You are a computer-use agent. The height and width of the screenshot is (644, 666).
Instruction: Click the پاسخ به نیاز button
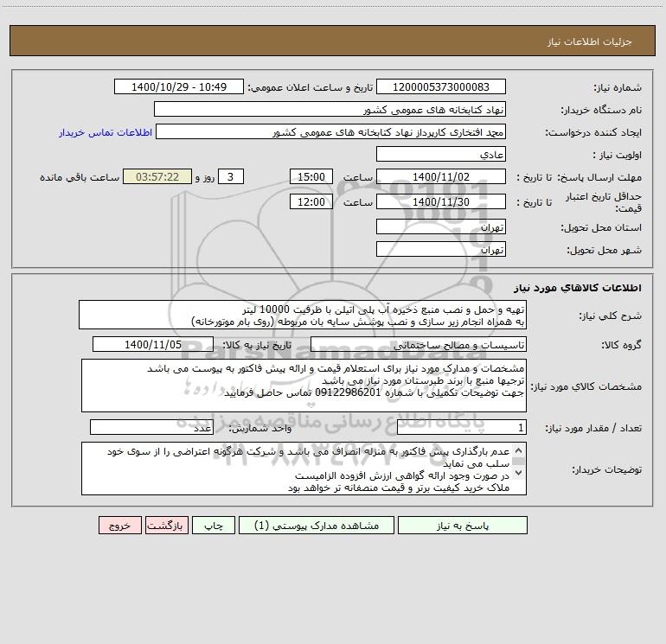(x=463, y=526)
